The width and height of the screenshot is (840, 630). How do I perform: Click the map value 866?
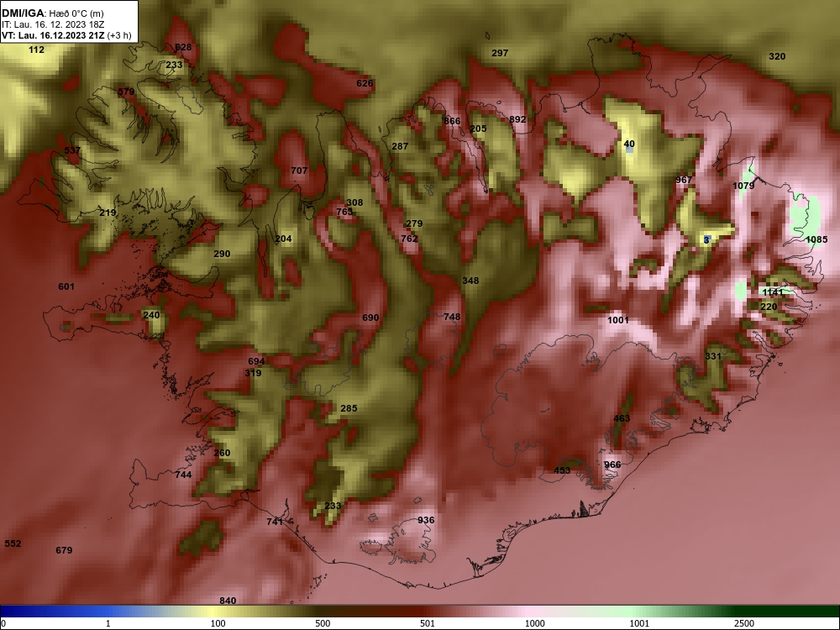[x=452, y=121]
